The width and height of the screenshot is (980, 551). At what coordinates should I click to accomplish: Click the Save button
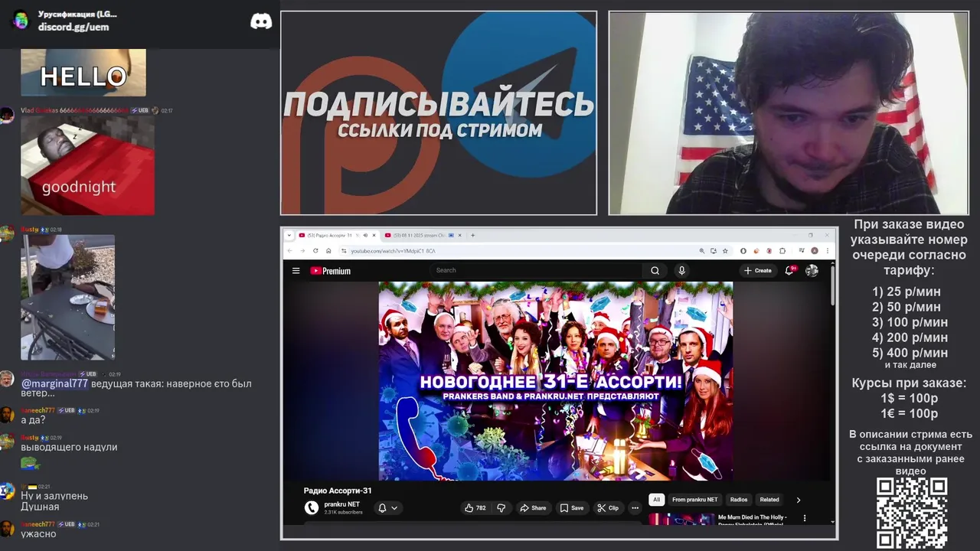click(572, 507)
